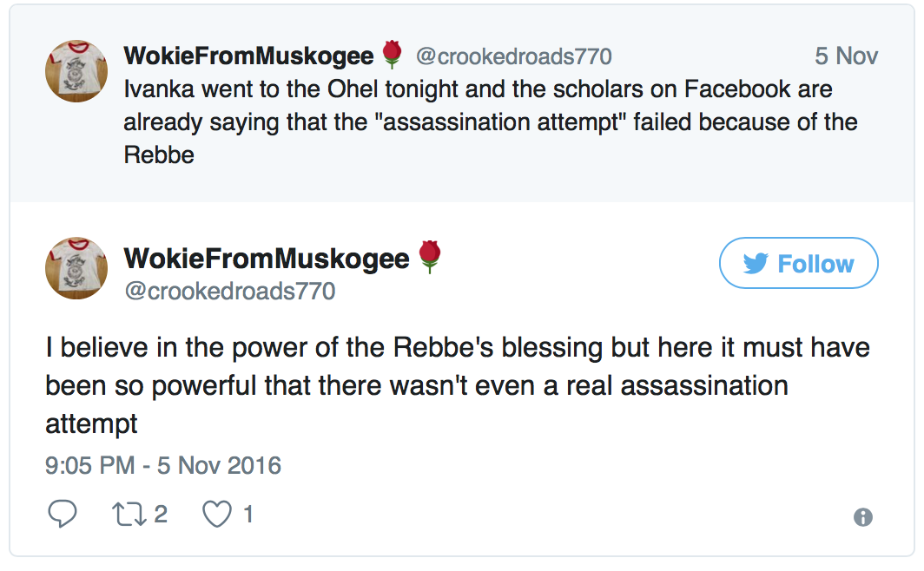924x571 pixels.
Task: Click the reply speech bubble icon
Action: 62,515
